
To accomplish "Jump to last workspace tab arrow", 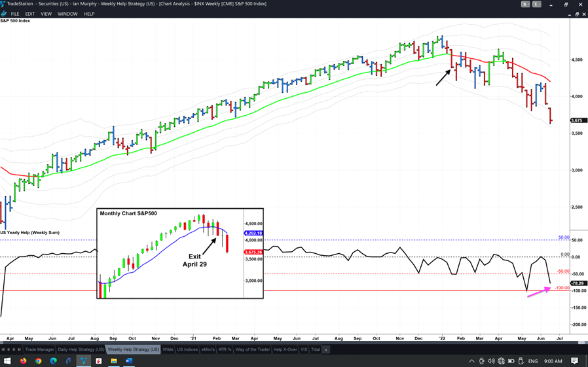I will pyautogui.click(x=18, y=349).
